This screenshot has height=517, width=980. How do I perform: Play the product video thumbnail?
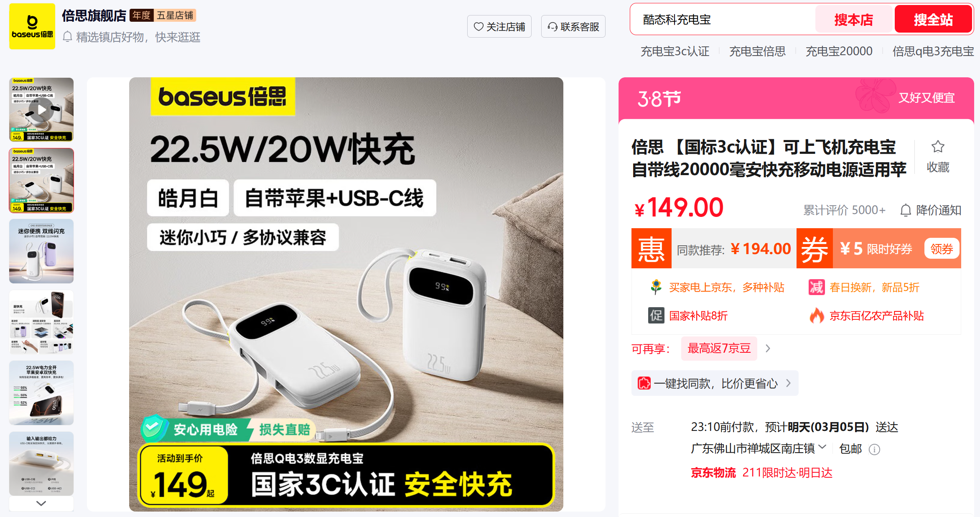(x=41, y=110)
